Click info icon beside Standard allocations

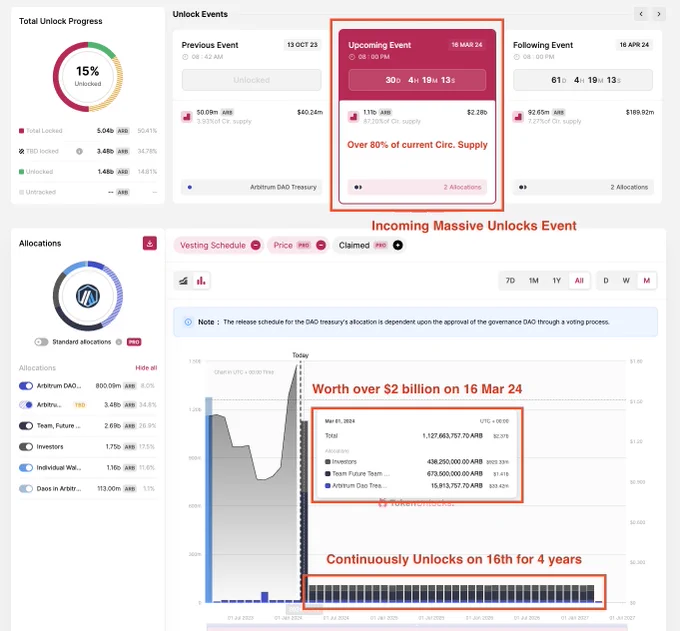tap(119, 342)
